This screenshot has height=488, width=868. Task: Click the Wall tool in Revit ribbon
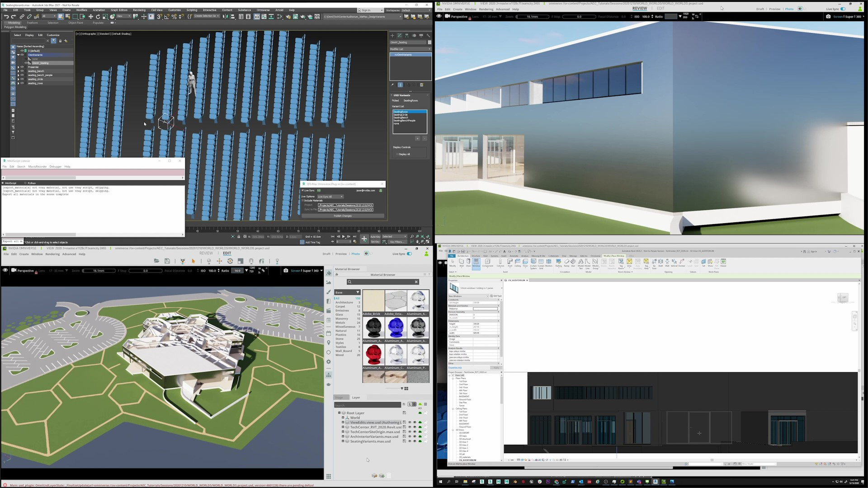461,263
